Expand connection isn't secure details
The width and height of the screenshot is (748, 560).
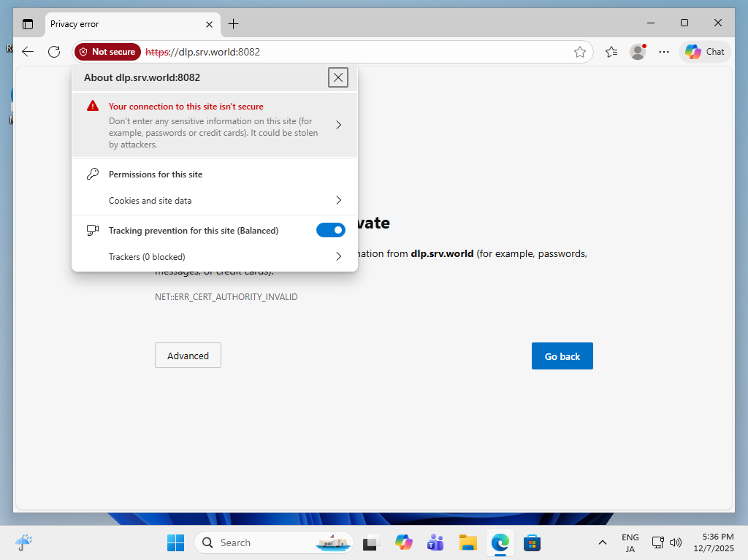point(214,125)
